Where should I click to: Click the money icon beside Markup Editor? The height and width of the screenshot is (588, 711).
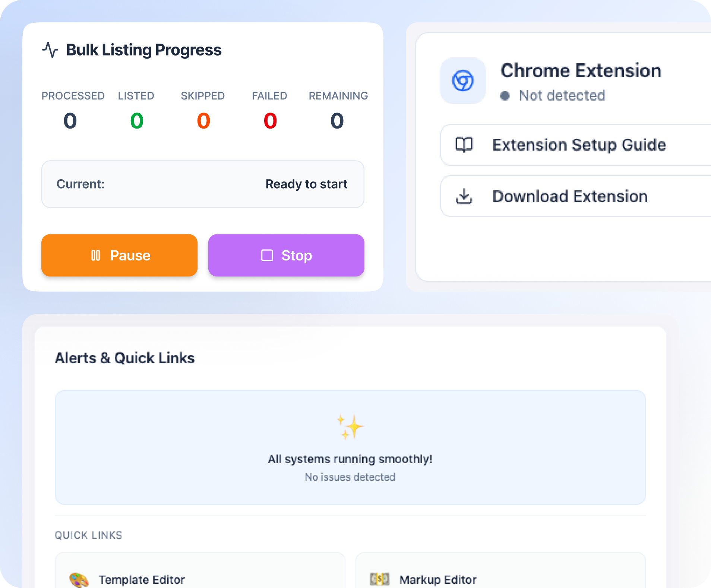(x=379, y=579)
